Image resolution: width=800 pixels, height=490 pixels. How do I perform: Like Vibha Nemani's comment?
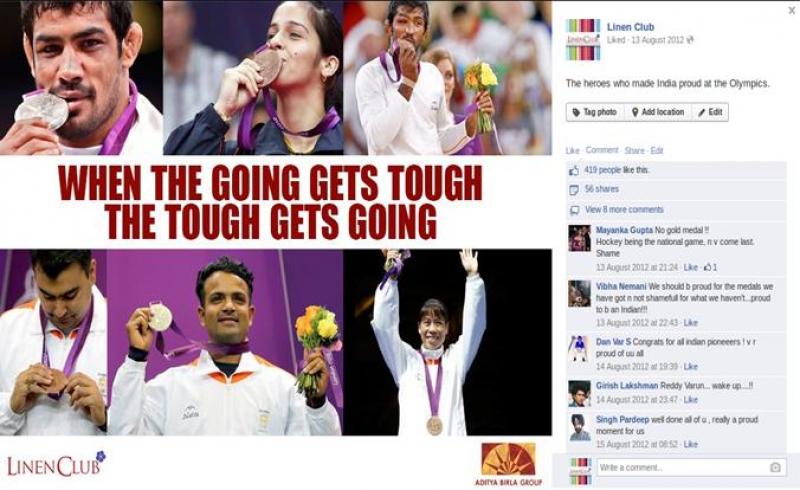click(x=690, y=323)
